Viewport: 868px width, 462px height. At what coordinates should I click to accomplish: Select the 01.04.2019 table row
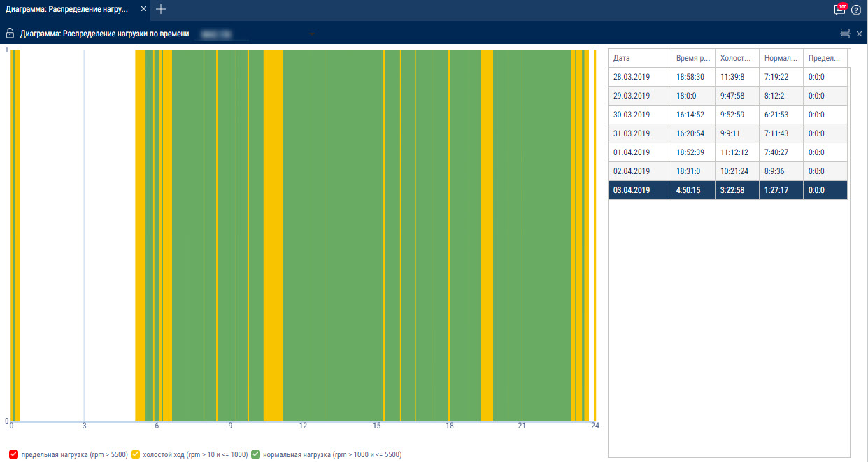[x=727, y=152]
